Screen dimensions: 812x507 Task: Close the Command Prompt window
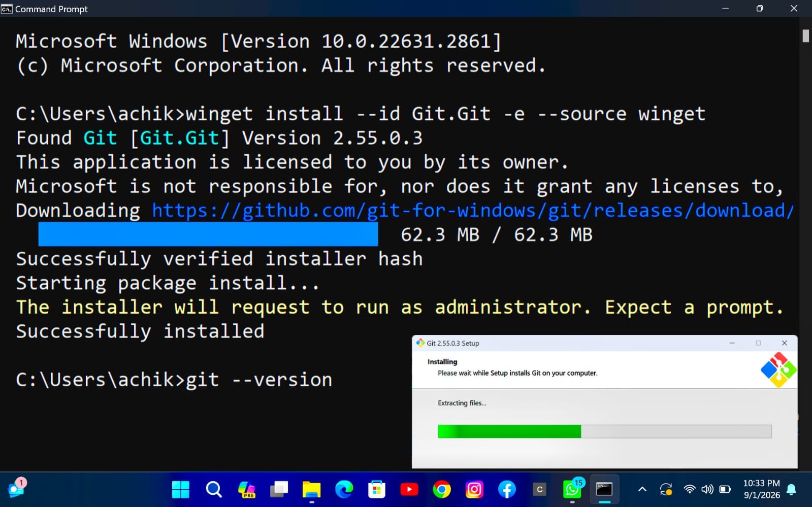794,9
